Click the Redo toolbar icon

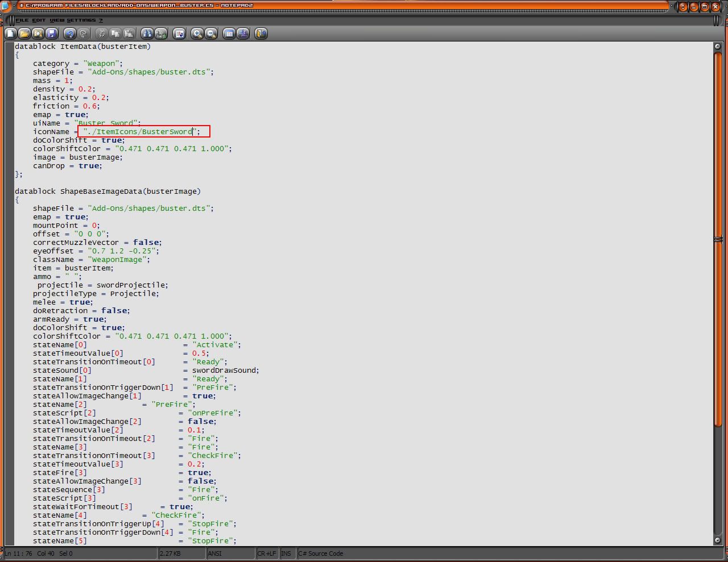pos(83,34)
